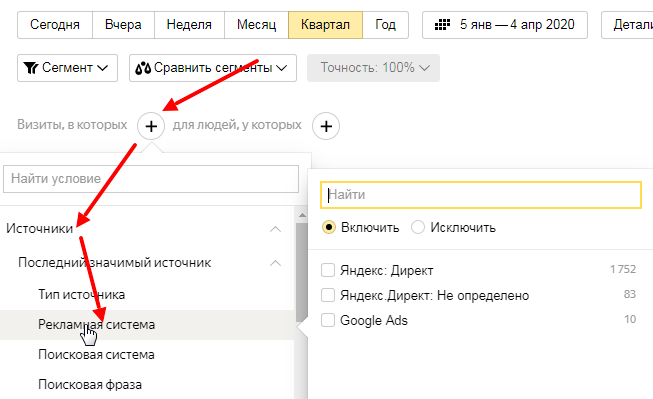Check the Яндекс: Директ checkbox
Viewport: 653px width, 399px height.
pos(328,270)
